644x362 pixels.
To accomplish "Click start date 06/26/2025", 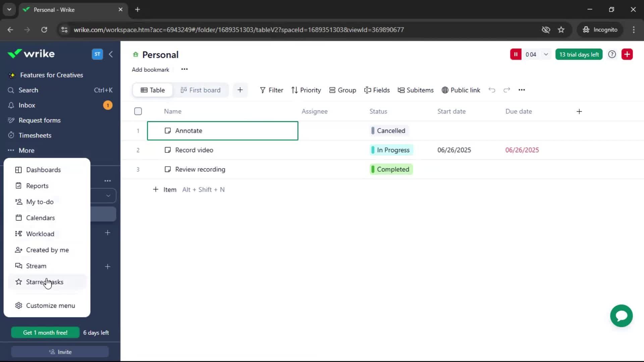I will (x=454, y=150).
